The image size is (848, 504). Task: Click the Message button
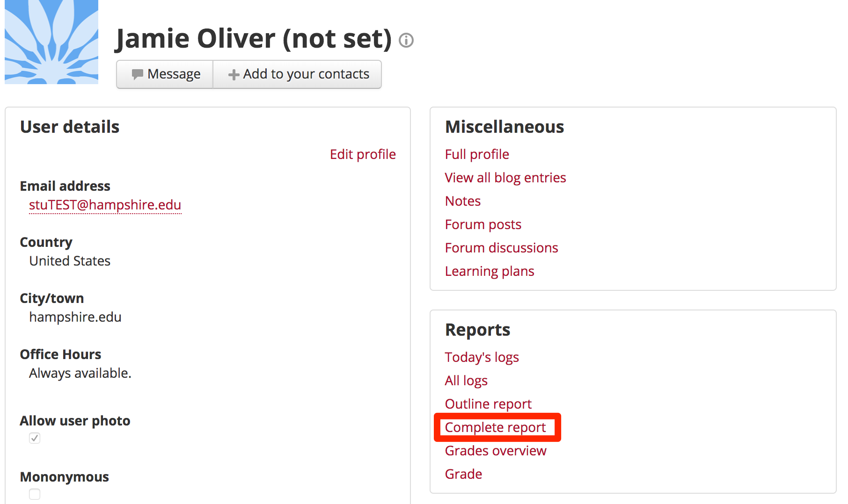coord(165,74)
